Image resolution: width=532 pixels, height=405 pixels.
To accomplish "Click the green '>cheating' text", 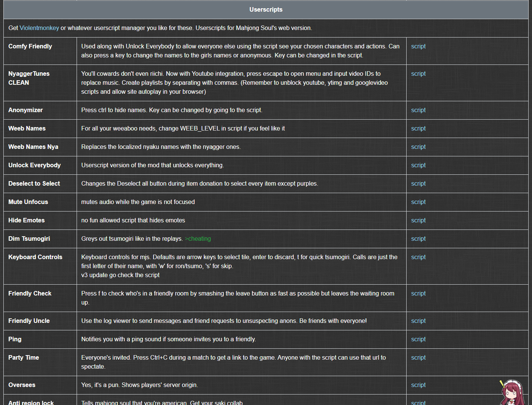I will [x=198, y=238].
